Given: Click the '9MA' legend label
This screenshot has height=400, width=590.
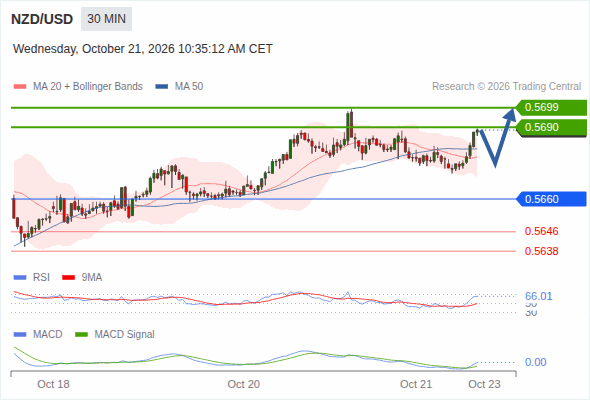Looking at the screenshot, I should point(92,278).
